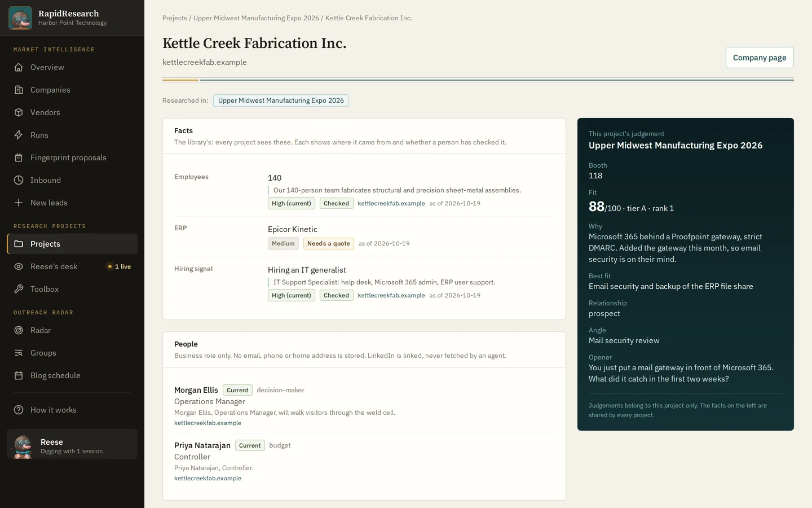Click the RapidResearch mole logo

click(20, 18)
